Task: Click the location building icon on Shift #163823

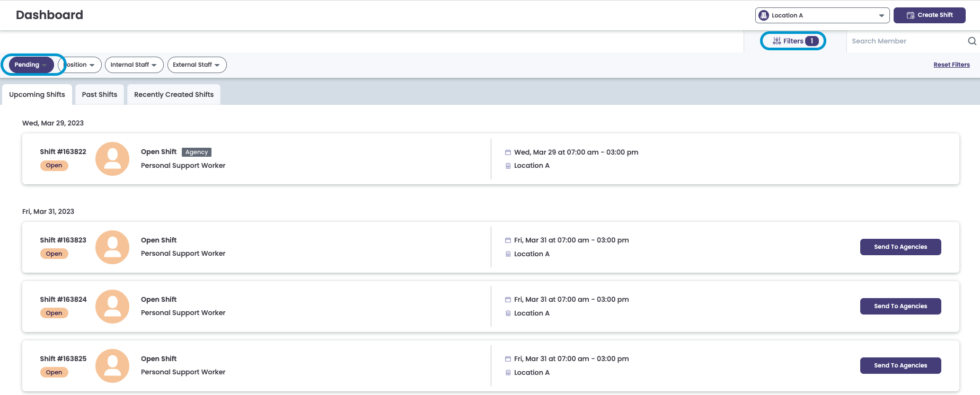Action: click(508, 254)
